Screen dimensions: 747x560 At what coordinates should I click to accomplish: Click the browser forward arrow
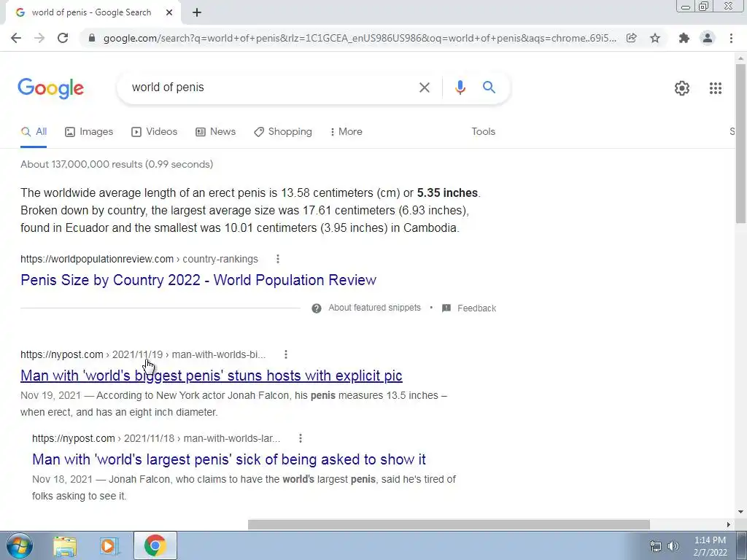click(39, 38)
